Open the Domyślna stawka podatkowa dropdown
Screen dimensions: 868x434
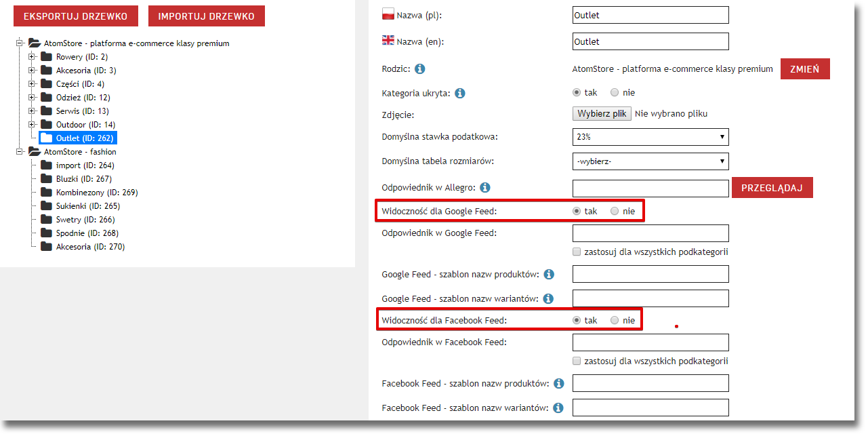click(x=650, y=137)
